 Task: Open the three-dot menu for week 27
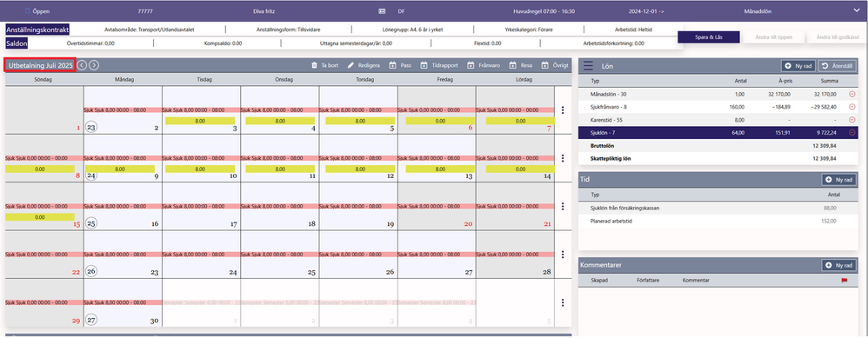[x=563, y=302]
